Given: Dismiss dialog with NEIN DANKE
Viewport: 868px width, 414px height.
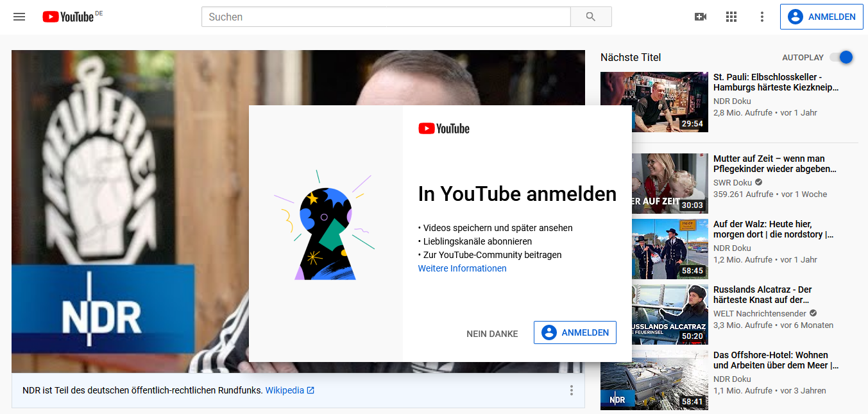Looking at the screenshot, I should click(492, 334).
